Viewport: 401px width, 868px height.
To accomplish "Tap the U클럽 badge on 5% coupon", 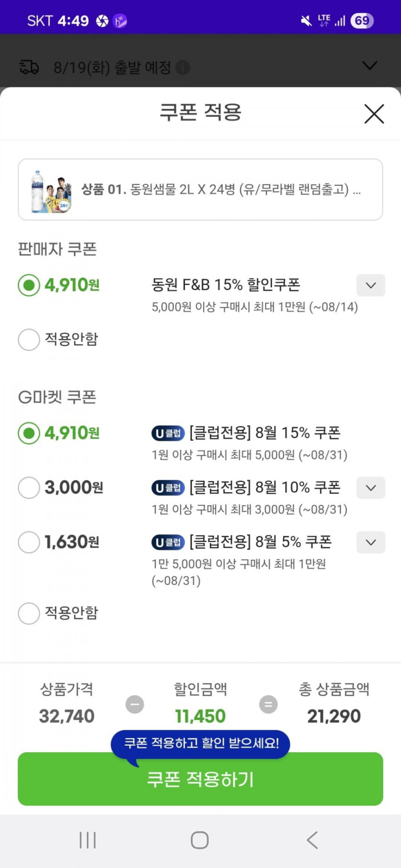I will pos(168,542).
